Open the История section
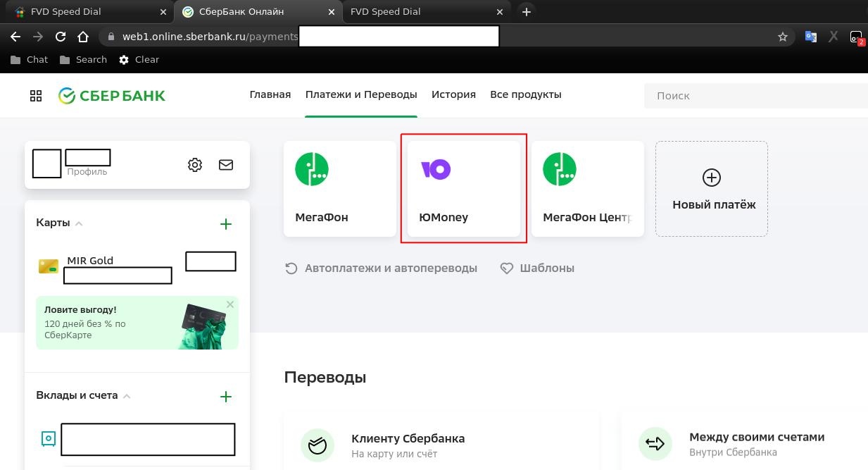 (x=453, y=94)
